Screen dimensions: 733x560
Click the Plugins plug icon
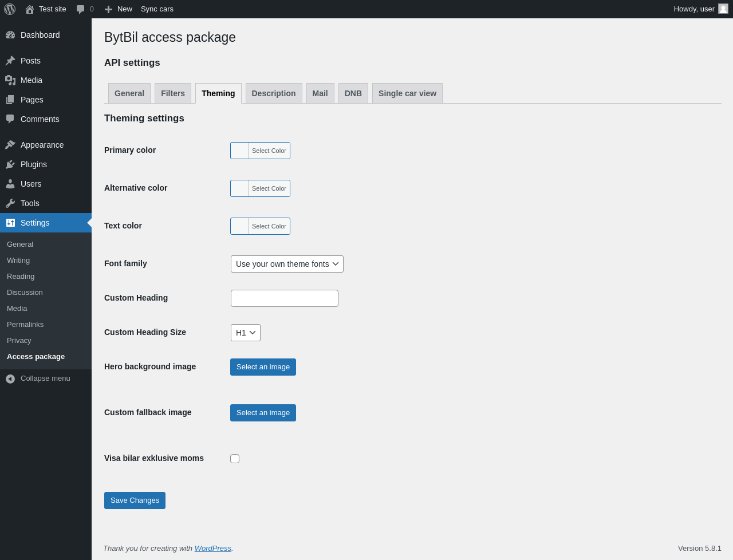(10, 164)
